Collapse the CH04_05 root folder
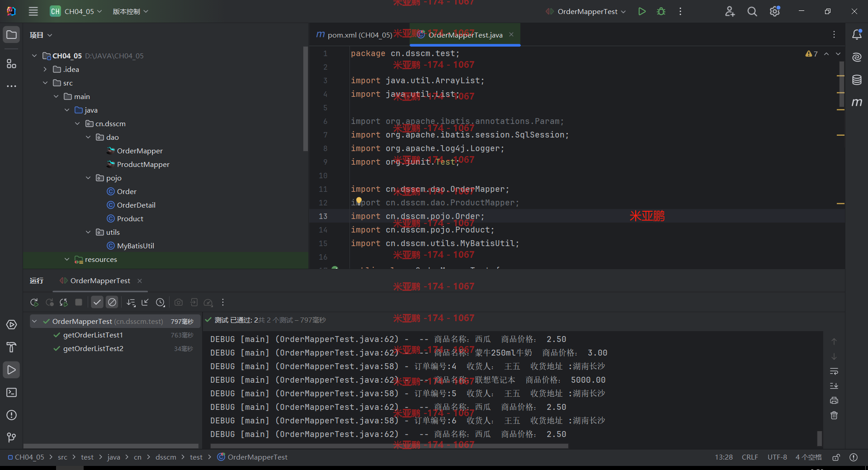Viewport: 868px width, 470px height. pos(34,56)
